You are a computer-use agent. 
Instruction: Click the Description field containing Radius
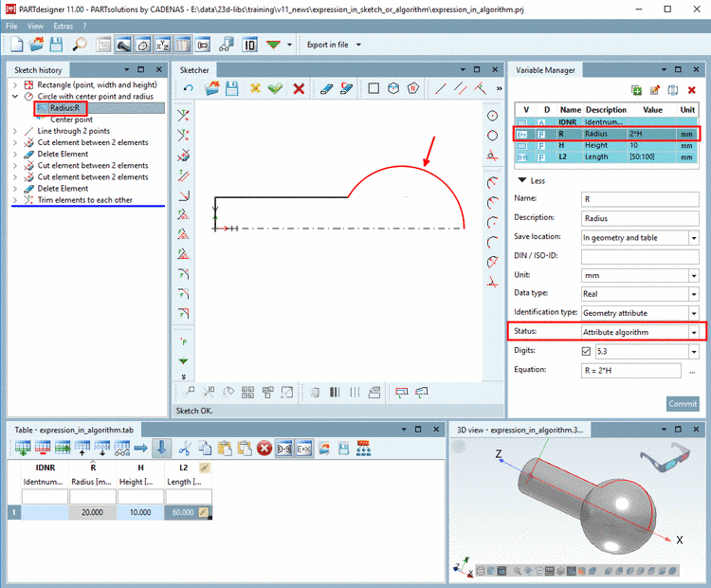(x=640, y=218)
